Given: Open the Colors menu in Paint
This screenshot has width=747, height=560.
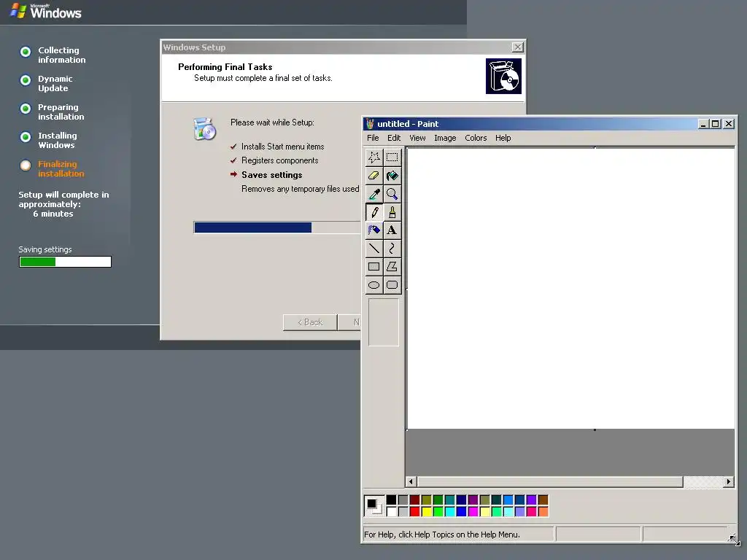Looking at the screenshot, I should [x=476, y=138].
